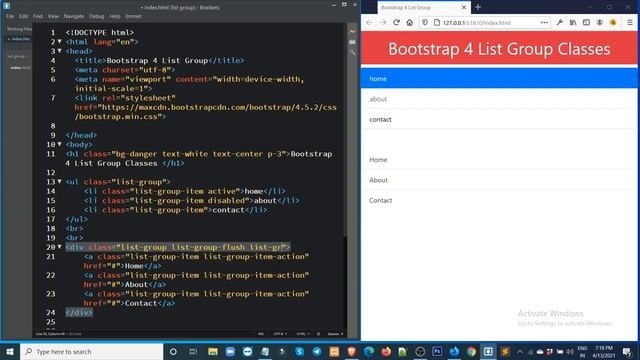Open Firefox home page button

(410, 22)
